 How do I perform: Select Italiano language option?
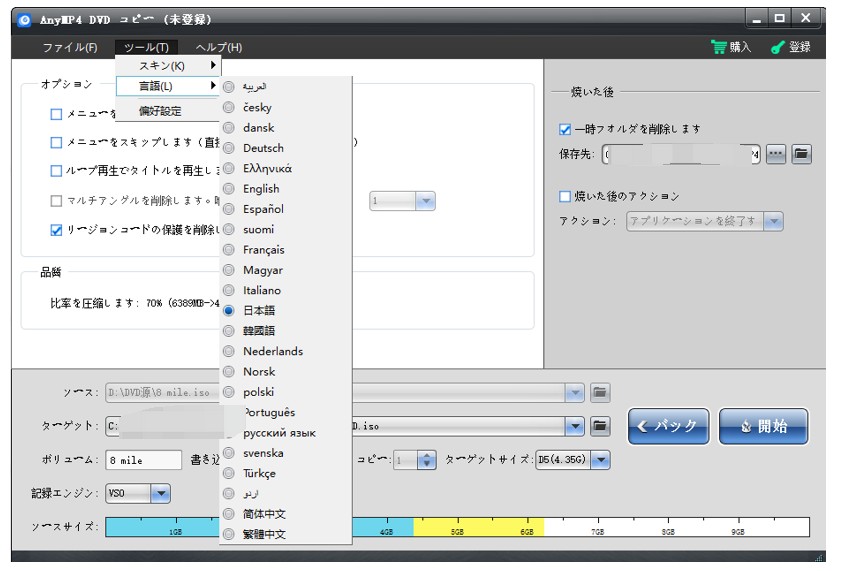click(285, 291)
